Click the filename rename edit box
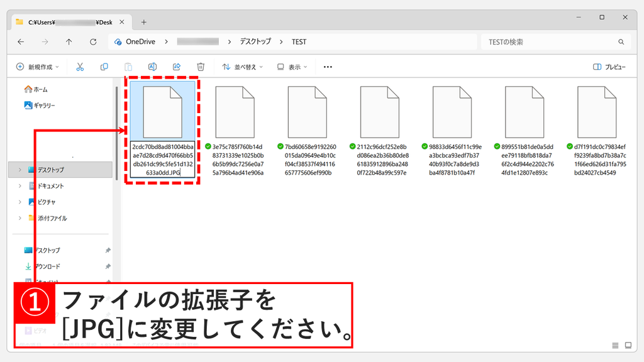 (163, 160)
